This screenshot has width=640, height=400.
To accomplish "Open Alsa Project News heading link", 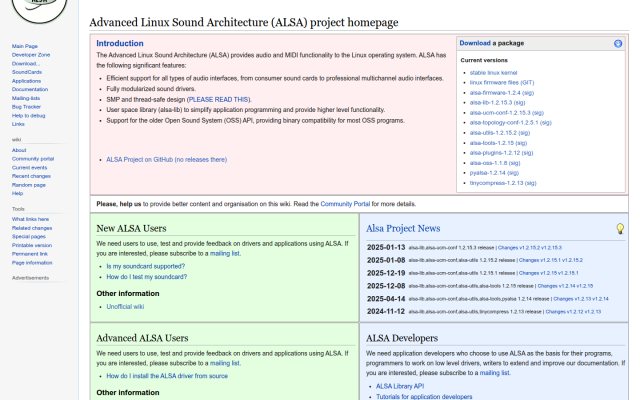I will click(403, 229).
